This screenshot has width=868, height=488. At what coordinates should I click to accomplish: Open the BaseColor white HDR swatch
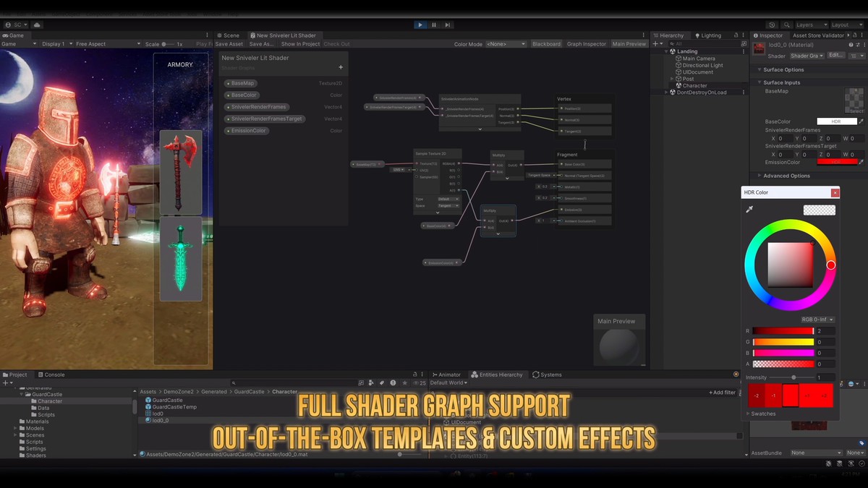pyautogui.click(x=837, y=121)
